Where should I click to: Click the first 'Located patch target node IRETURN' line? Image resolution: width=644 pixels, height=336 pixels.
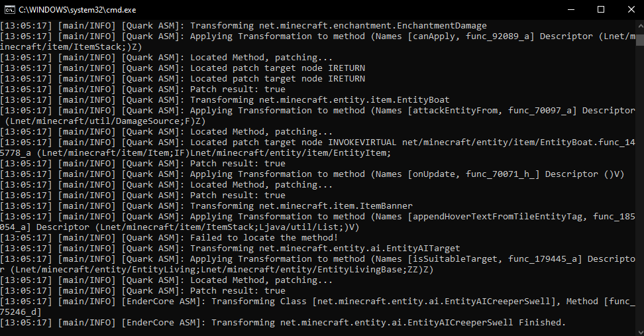(x=182, y=68)
